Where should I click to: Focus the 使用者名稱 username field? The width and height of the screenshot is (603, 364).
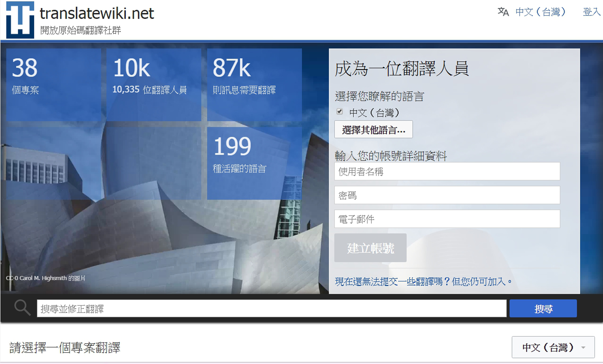click(x=447, y=171)
